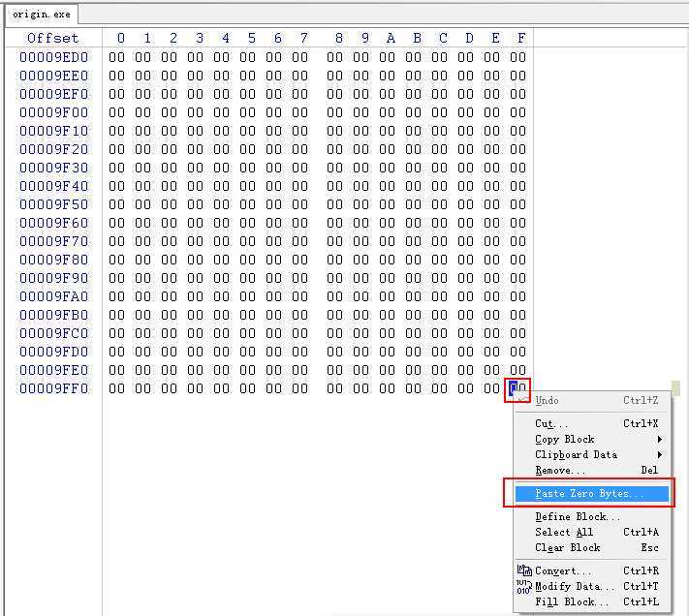Image resolution: width=689 pixels, height=616 pixels.
Task: Select offset row 00009F50
Action: [53, 204]
